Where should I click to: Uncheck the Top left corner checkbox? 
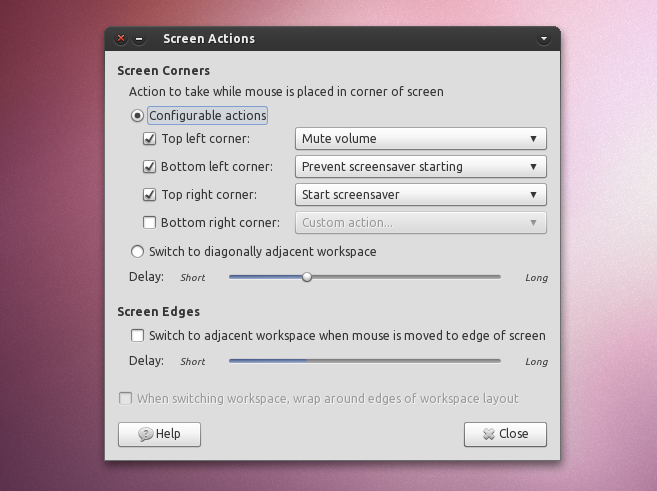(x=150, y=139)
